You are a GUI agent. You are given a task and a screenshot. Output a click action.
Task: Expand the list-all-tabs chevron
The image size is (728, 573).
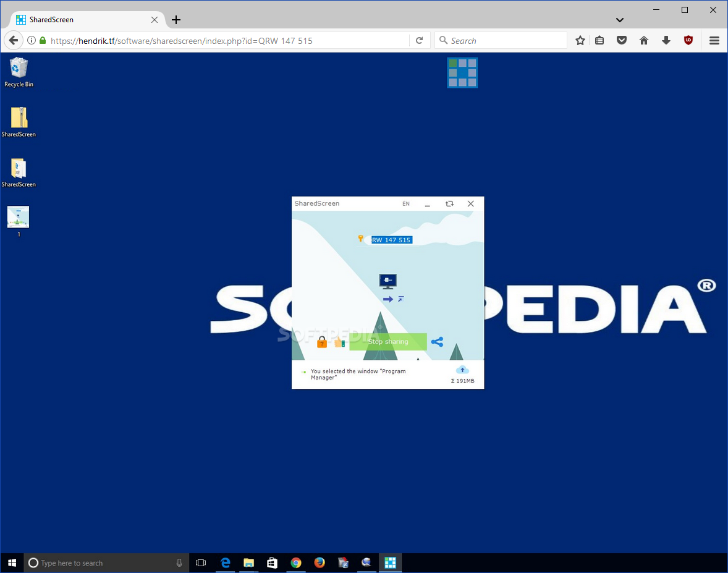pyautogui.click(x=619, y=20)
